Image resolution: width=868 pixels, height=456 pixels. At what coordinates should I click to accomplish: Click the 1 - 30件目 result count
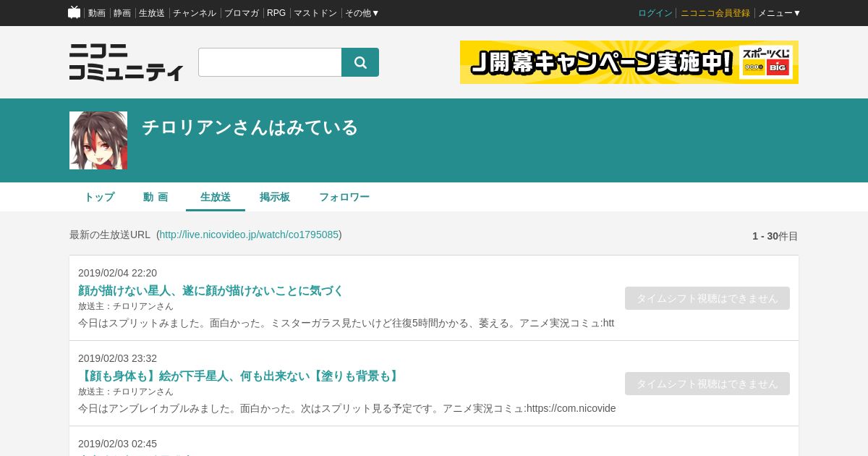click(x=775, y=236)
